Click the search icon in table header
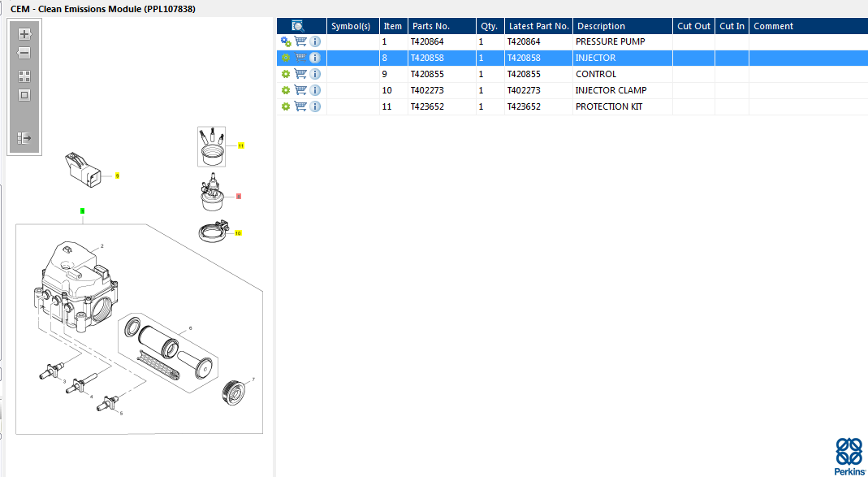 pyautogui.click(x=298, y=25)
